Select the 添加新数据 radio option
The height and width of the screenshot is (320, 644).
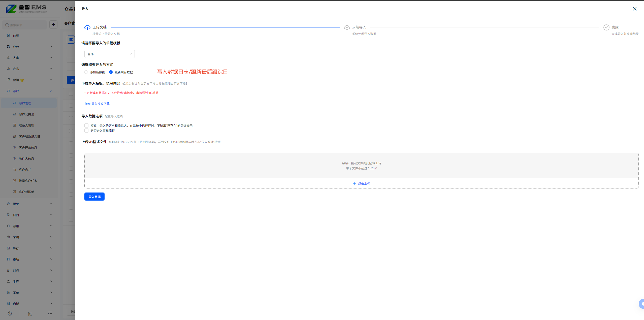[86, 72]
